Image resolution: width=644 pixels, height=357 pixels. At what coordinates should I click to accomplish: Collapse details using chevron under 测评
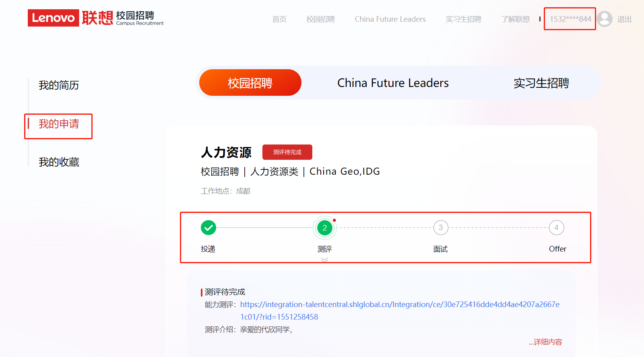[x=325, y=260]
